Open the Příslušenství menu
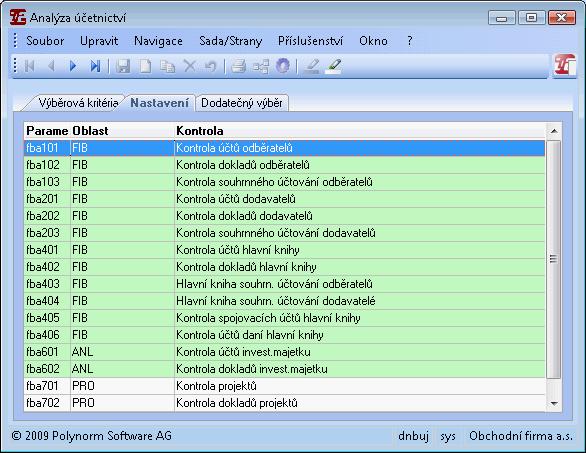 (310, 41)
